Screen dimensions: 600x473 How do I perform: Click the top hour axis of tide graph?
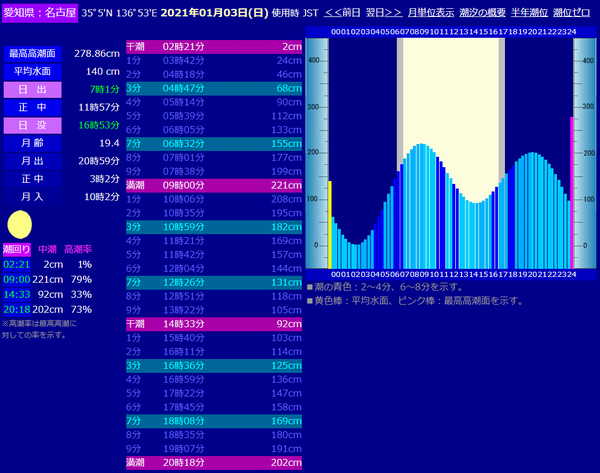click(x=453, y=32)
